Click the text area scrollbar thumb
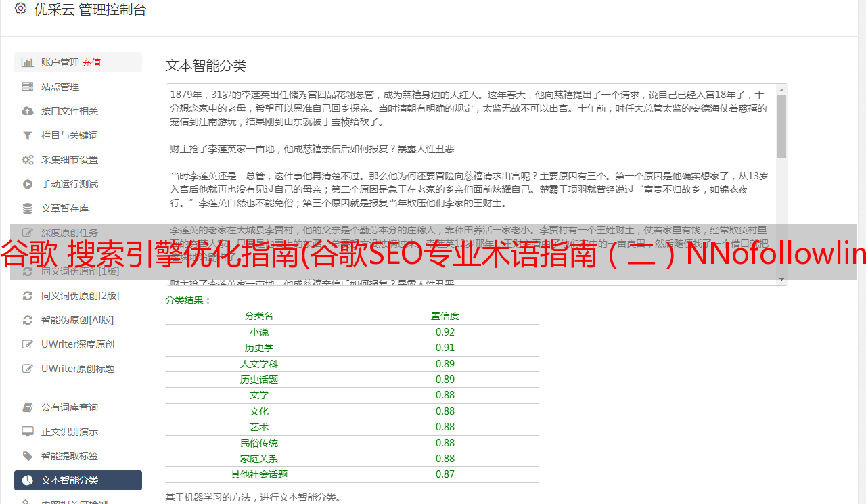 click(x=782, y=127)
